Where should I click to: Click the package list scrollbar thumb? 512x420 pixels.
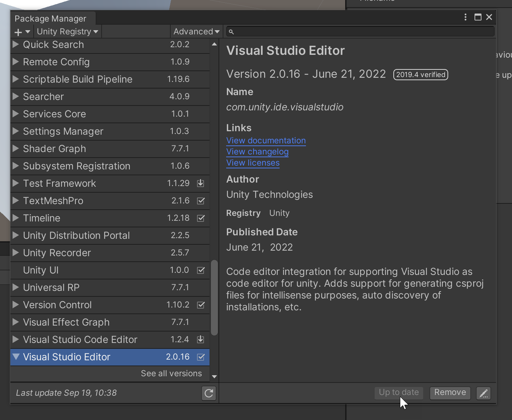[x=214, y=297]
